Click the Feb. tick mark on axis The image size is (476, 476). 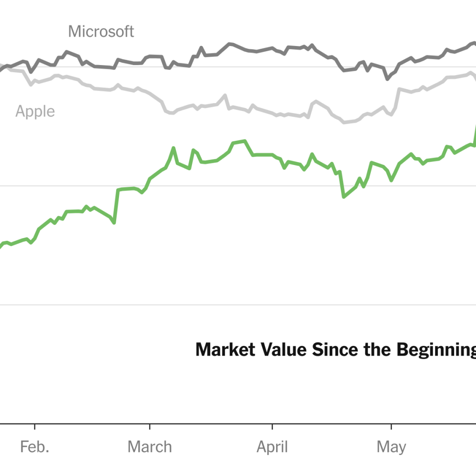point(34,427)
